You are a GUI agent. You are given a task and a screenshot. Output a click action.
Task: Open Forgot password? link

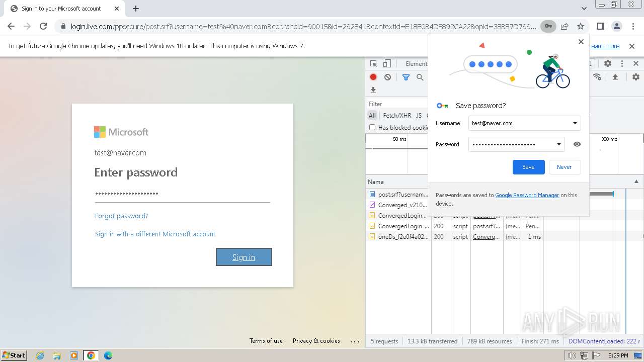coord(121,216)
